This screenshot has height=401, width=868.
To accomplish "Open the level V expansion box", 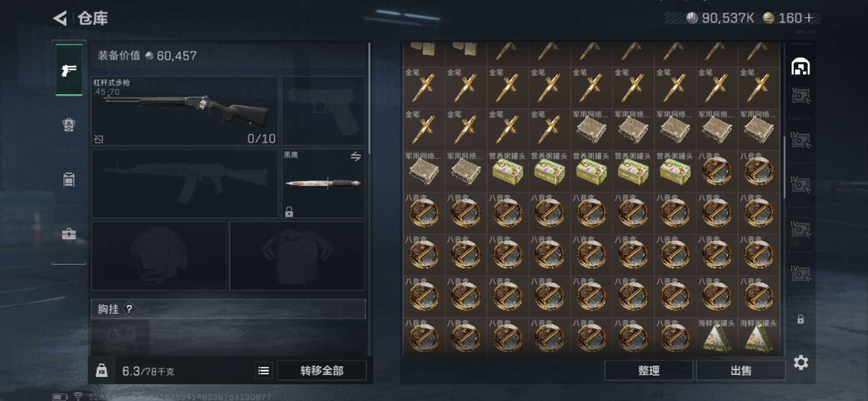I will [800, 96].
